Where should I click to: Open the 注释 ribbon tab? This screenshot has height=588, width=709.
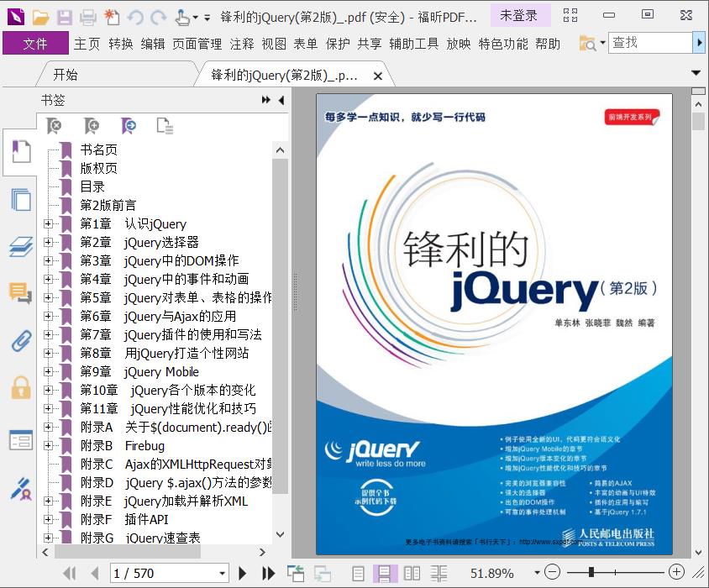[242, 44]
